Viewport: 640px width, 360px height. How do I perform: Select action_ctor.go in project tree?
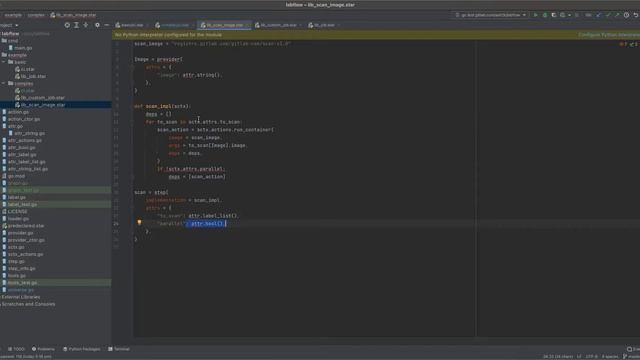pyautogui.click(x=24, y=119)
